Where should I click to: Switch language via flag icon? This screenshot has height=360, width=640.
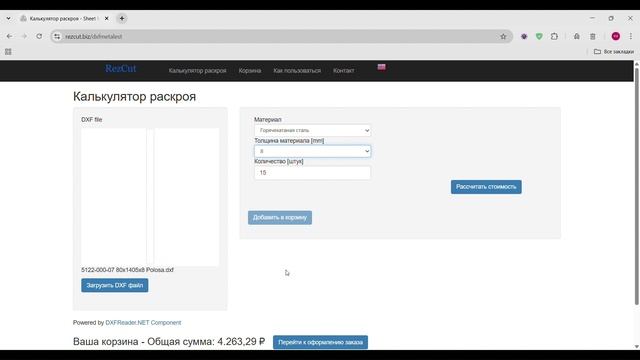[x=381, y=67]
